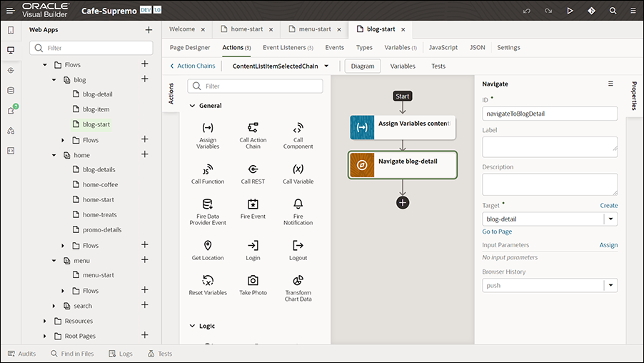The width and height of the screenshot is (644, 363).
Task: Add Fire Notification action
Action: point(298,212)
